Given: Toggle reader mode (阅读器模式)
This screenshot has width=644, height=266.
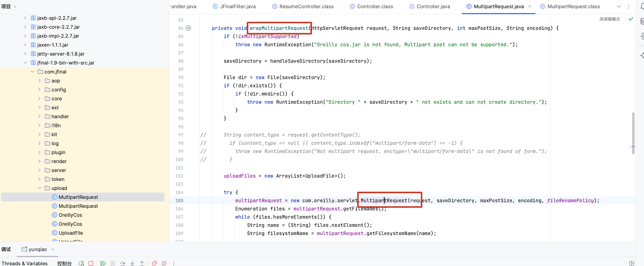Looking at the screenshot, I should pyautogui.click(x=609, y=19).
